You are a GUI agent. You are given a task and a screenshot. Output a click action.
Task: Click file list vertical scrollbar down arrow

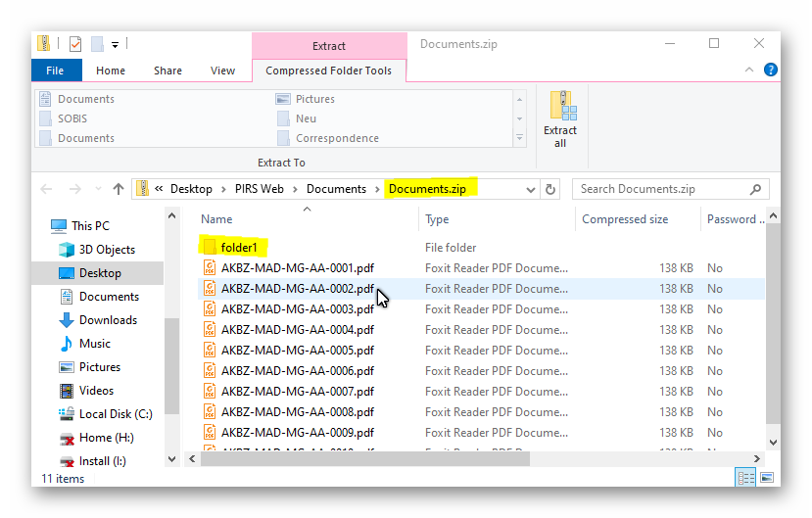(773, 443)
